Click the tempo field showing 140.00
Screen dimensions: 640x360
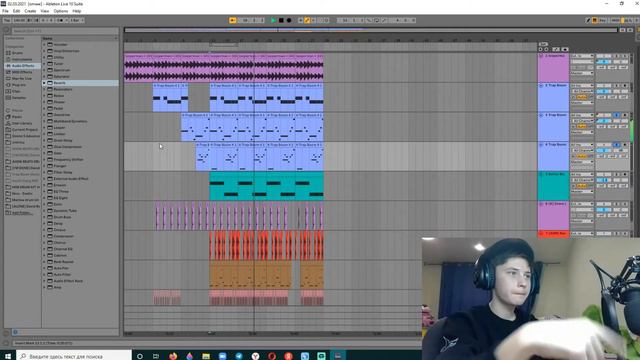(19, 20)
